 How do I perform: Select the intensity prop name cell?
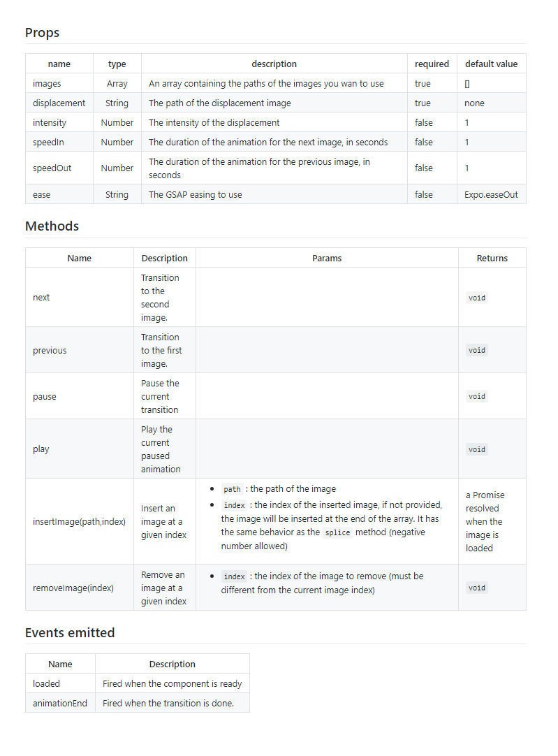click(50, 123)
